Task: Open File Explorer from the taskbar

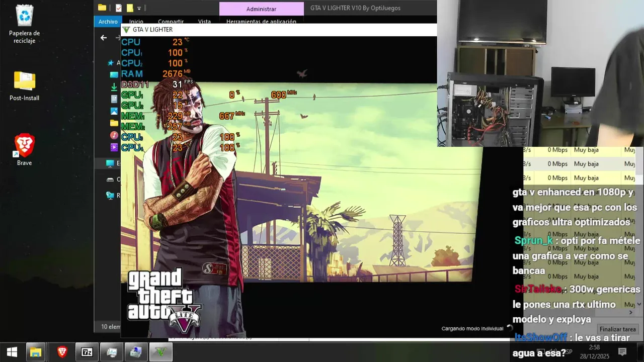Action: (36, 352)
